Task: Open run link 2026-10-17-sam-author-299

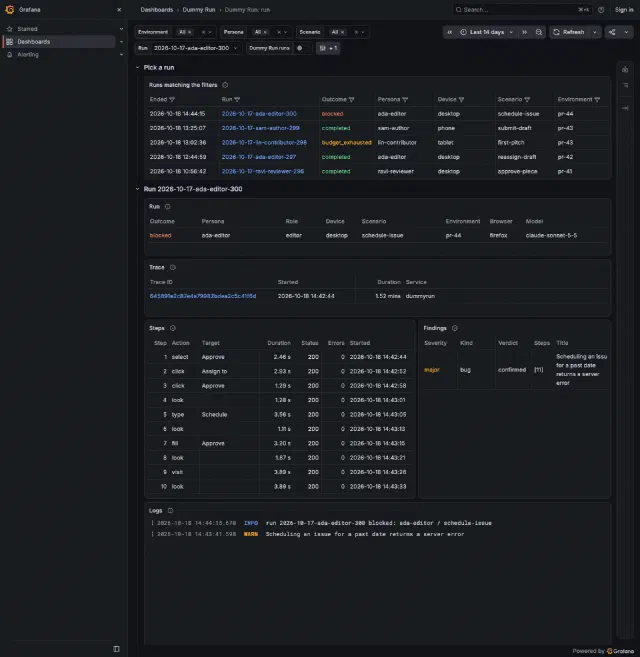Action: tap(260, 128)
